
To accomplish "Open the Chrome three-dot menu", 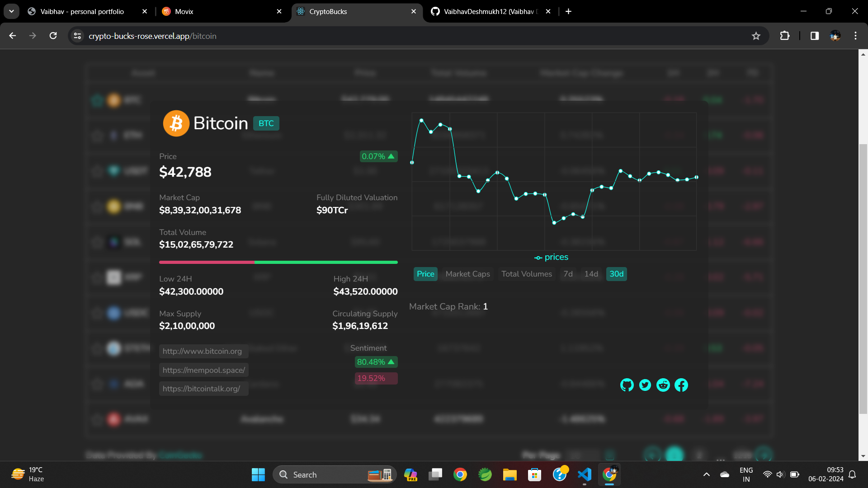I will click(855, 36).
